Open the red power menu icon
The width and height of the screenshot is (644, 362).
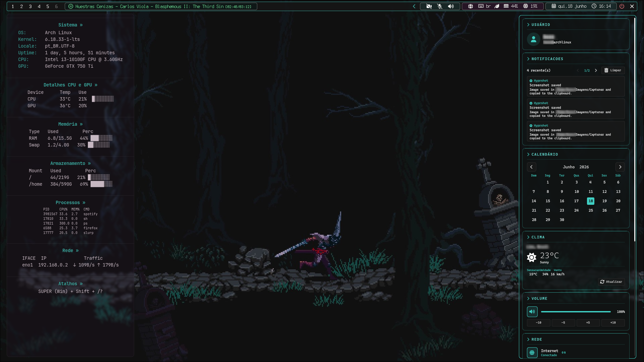pyautogui.click(x=622, y=6)
